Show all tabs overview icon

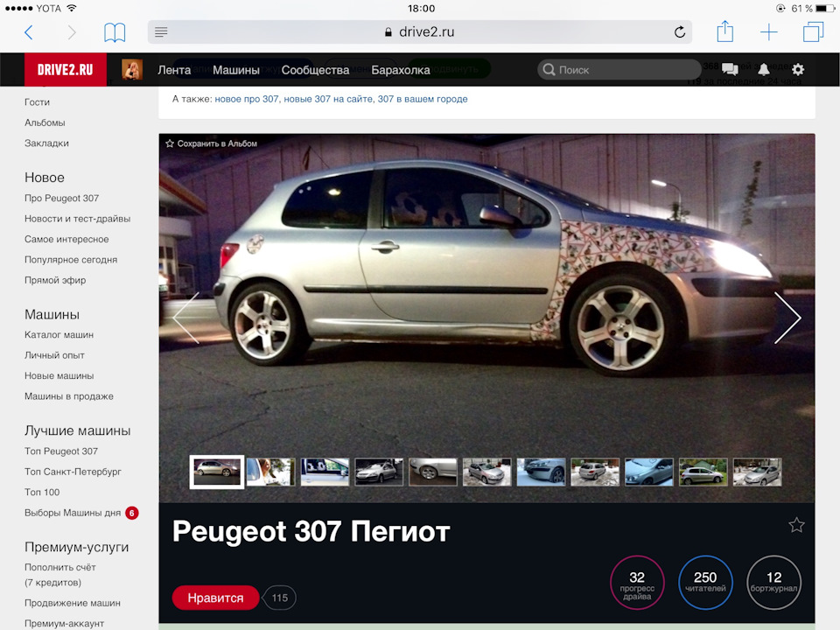(x=813, y=31)
